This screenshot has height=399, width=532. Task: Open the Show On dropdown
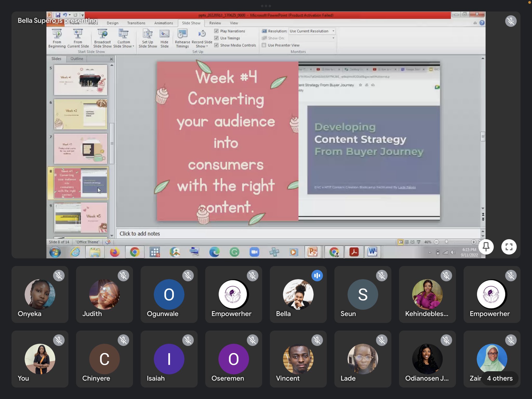point(312,38)
